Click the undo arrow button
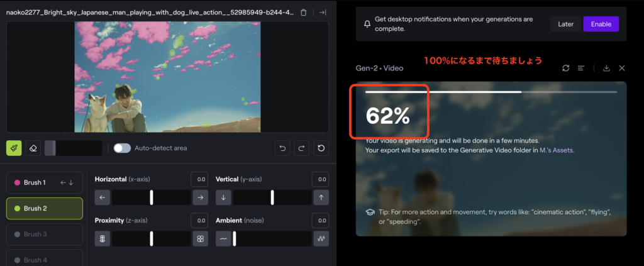This screenshot has width=644, height=266. pos(283,148)
